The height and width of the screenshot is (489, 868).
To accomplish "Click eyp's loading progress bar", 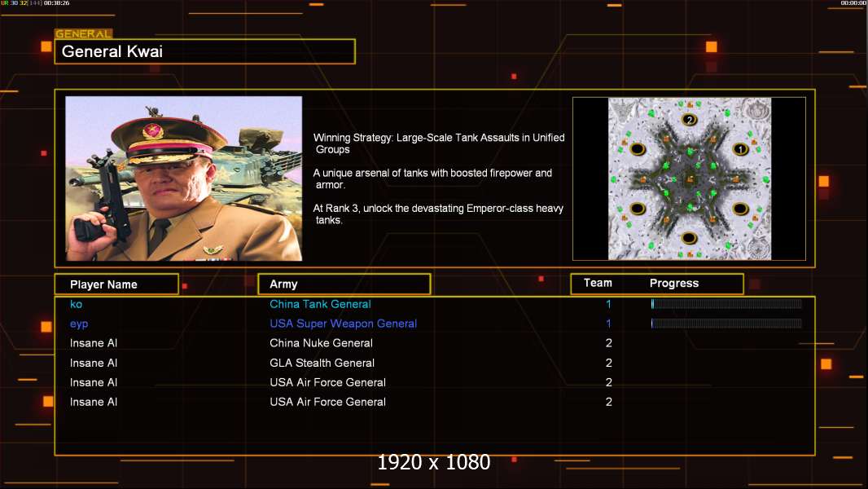I will (726, 324).
